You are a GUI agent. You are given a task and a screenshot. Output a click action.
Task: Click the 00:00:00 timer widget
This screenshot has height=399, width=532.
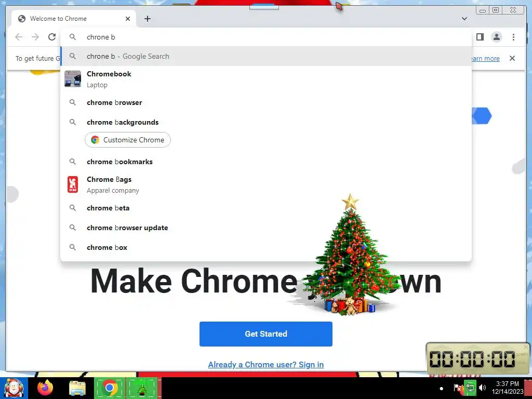478,358
